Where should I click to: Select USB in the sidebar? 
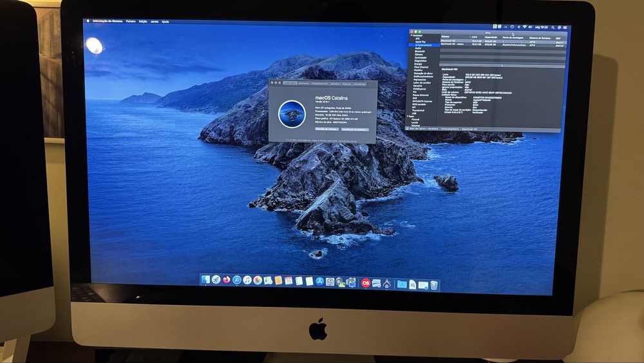[414, 113]
